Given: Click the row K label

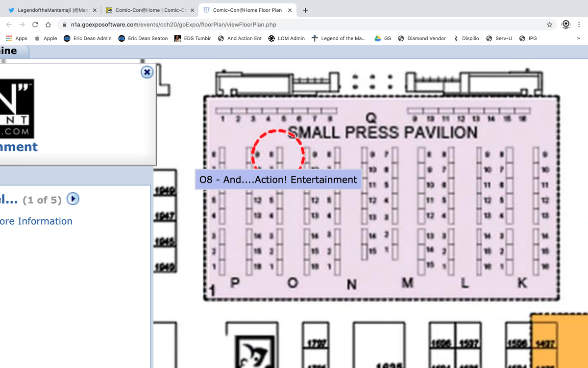Looking at the screenshot, I should point(522,283).
